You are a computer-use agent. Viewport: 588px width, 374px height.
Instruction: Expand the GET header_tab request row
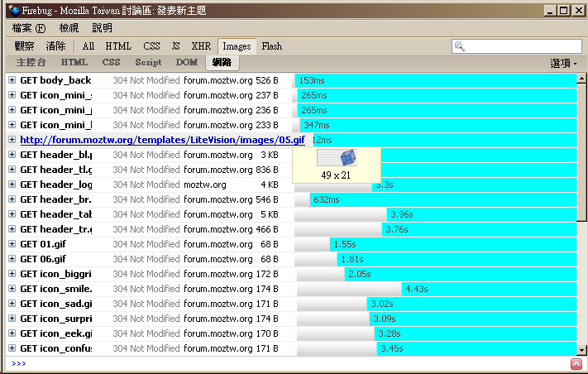tap(12, 214)
